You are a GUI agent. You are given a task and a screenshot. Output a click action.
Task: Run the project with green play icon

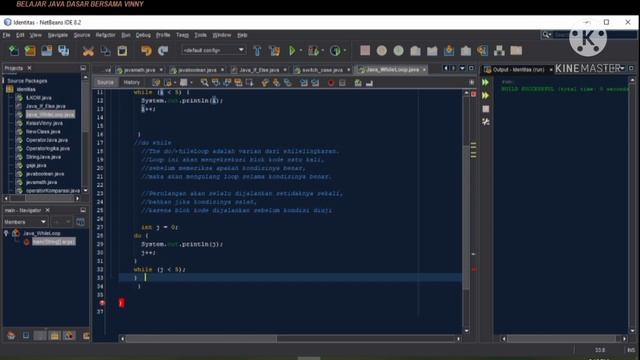tap(292, 51)
